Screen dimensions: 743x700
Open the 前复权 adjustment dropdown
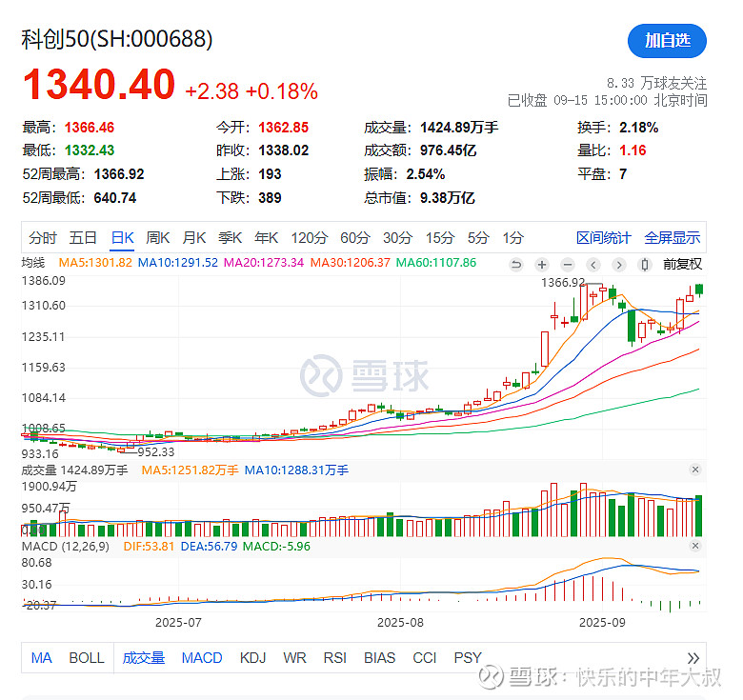[x=682, y=264]
